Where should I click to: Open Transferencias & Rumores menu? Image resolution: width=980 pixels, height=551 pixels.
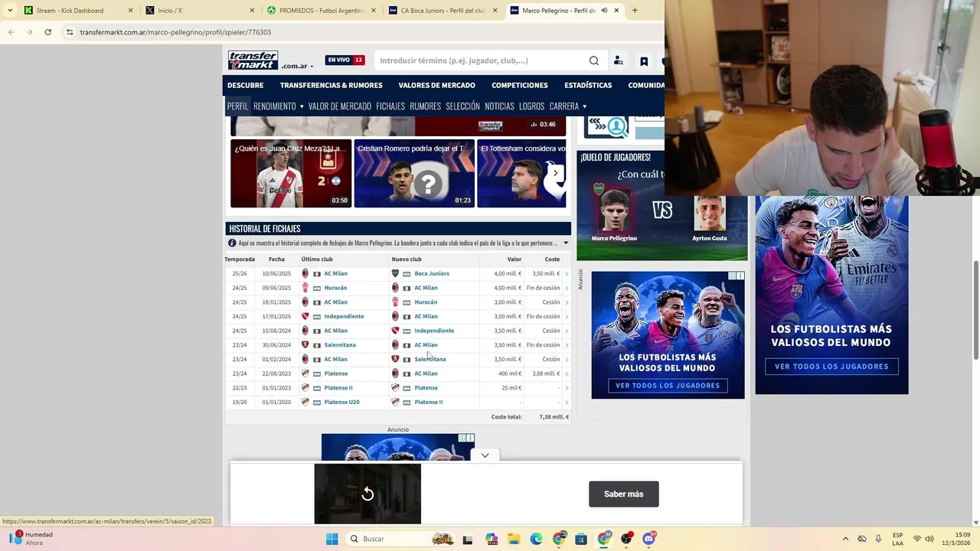331,85
